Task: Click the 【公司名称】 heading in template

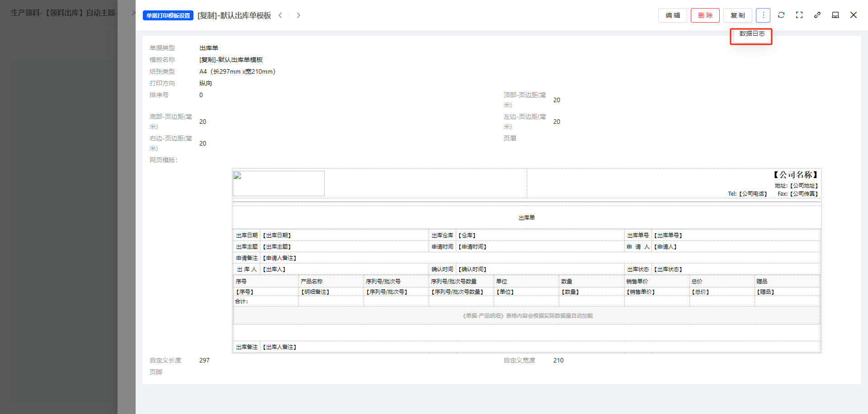Action: pyautogui.click(x=795, y=175)
